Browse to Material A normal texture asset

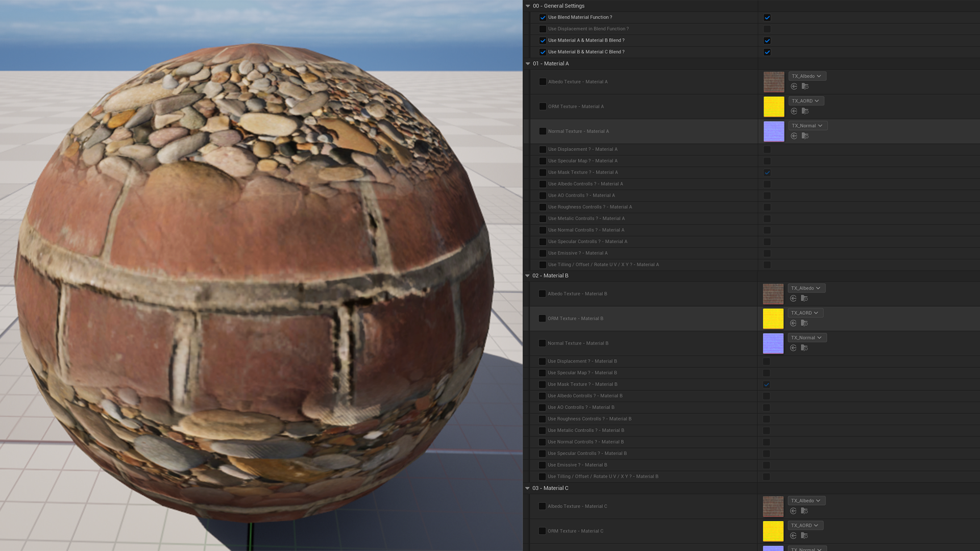[x=805, y=136]
